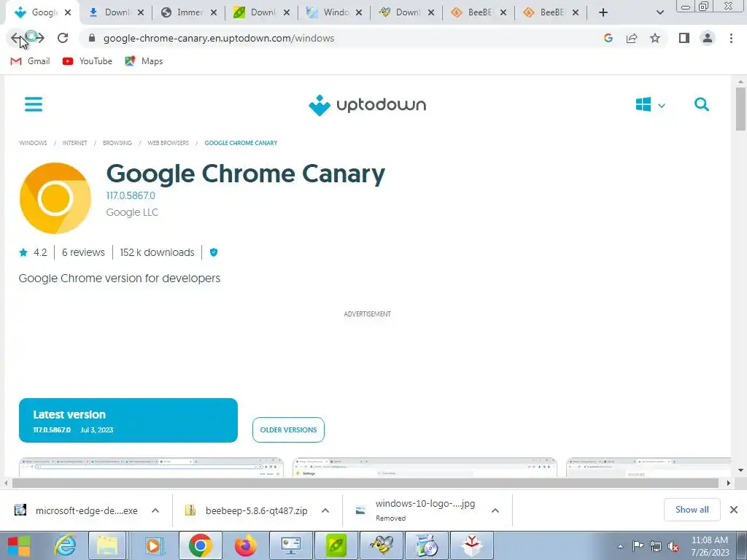Click Google Chrome Canary app icon
The width and height of the screenshot is (747, 560).
coord(55,198)
